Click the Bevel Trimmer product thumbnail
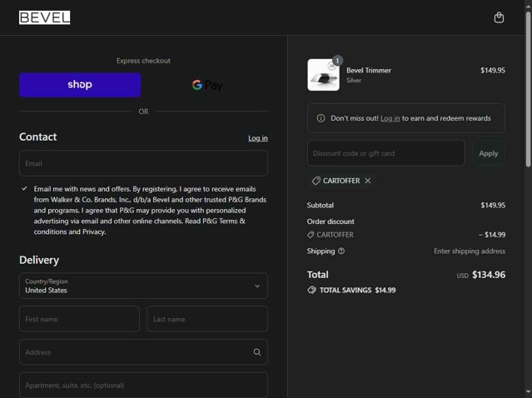Screen dimensions: 532x398 pyautogui.click(x=323, y=75)
